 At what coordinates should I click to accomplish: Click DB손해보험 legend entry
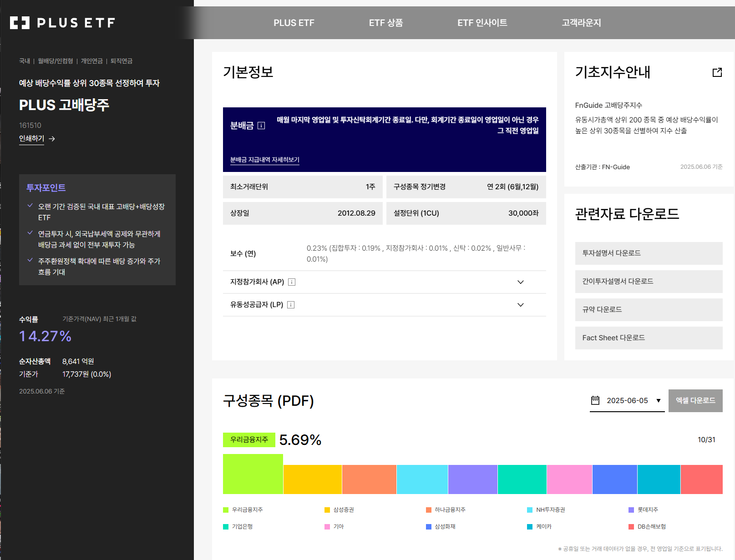click(x=647, y=527)
